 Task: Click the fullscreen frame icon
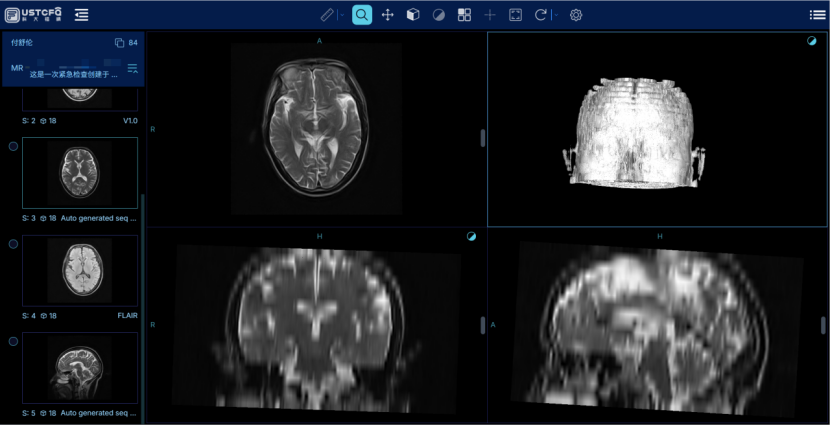[x=515, y=15]
